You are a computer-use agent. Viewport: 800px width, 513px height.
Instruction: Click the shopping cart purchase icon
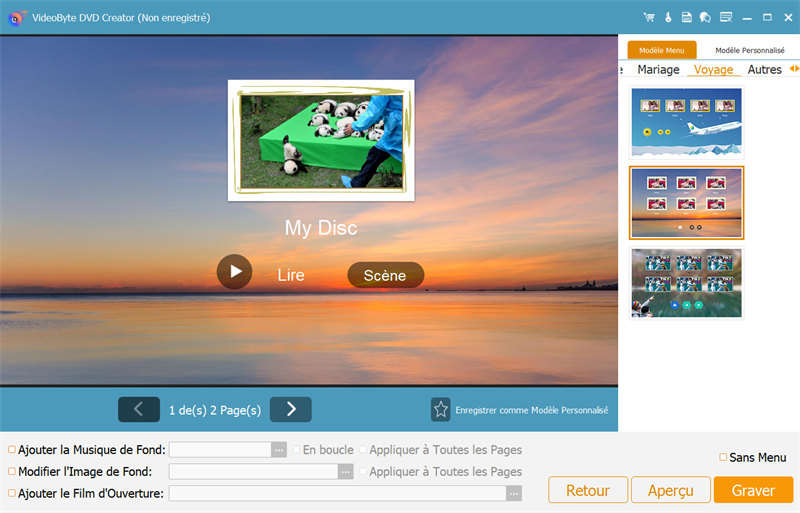click(x=649, y=17)
